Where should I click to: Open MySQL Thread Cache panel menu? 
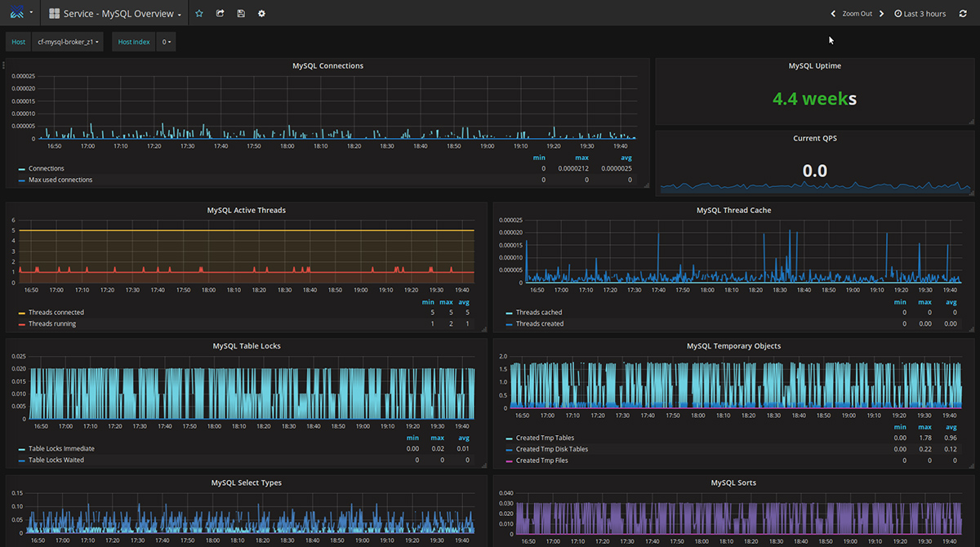point(733,210)
